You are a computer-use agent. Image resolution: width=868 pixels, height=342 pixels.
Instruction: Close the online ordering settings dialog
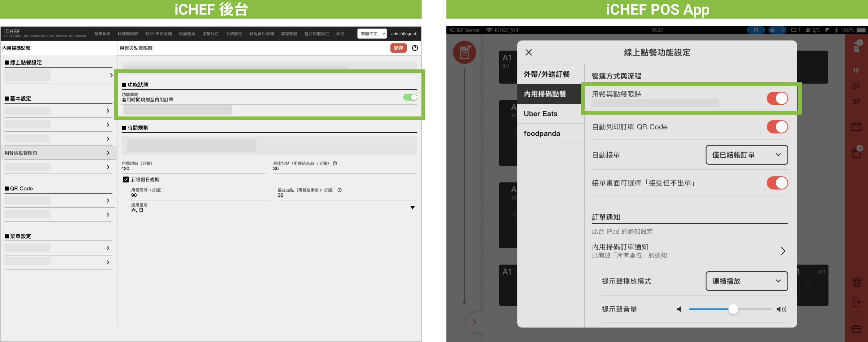(x=528, y=52)
